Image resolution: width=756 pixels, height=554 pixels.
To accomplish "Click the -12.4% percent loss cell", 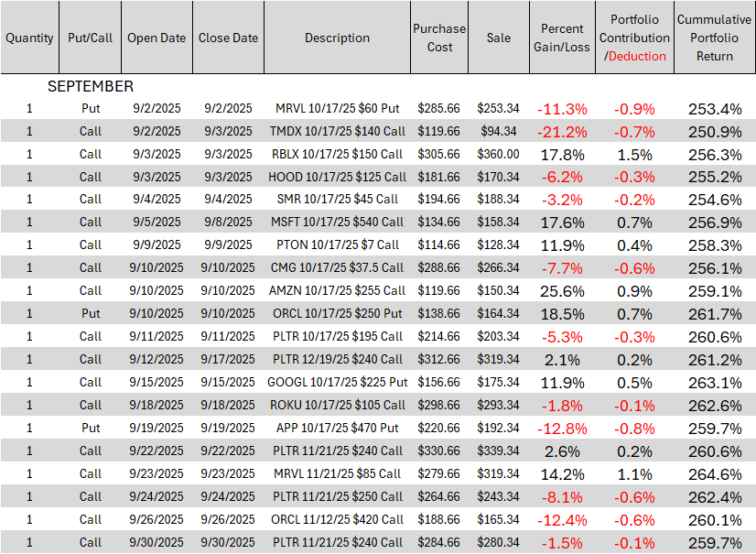I will pos(562,520).
